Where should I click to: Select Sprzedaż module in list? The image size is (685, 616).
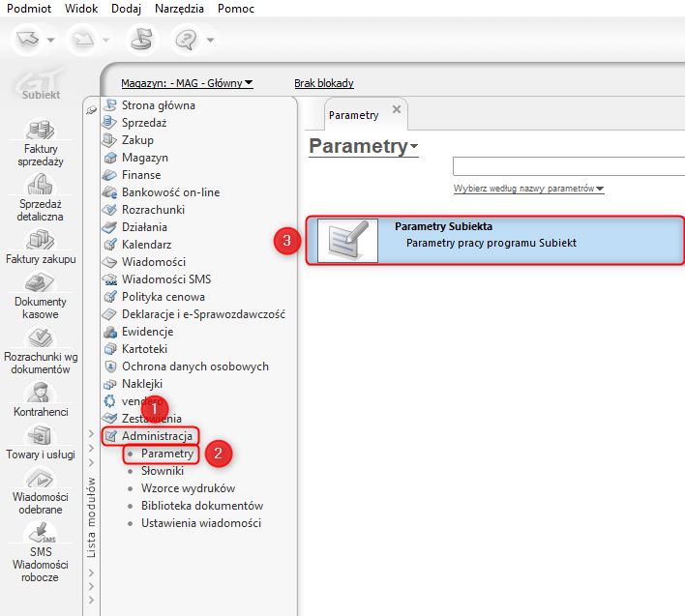click(x=144, y=123)
